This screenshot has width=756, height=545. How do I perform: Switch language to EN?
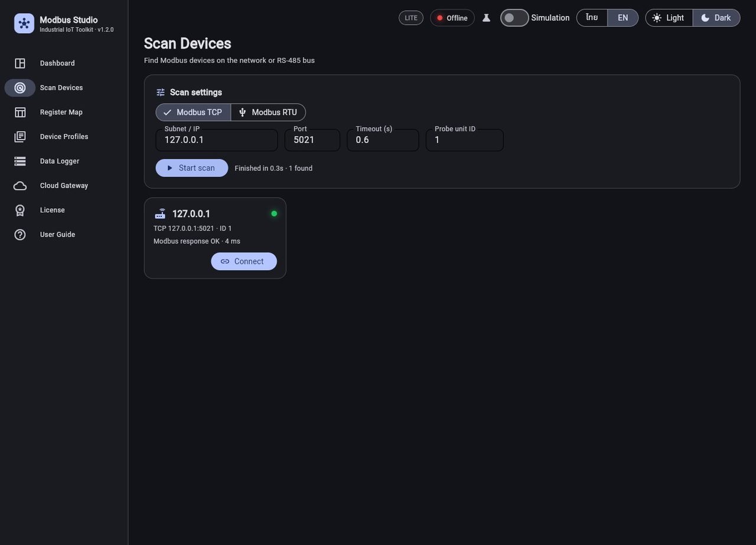point(623,18)
